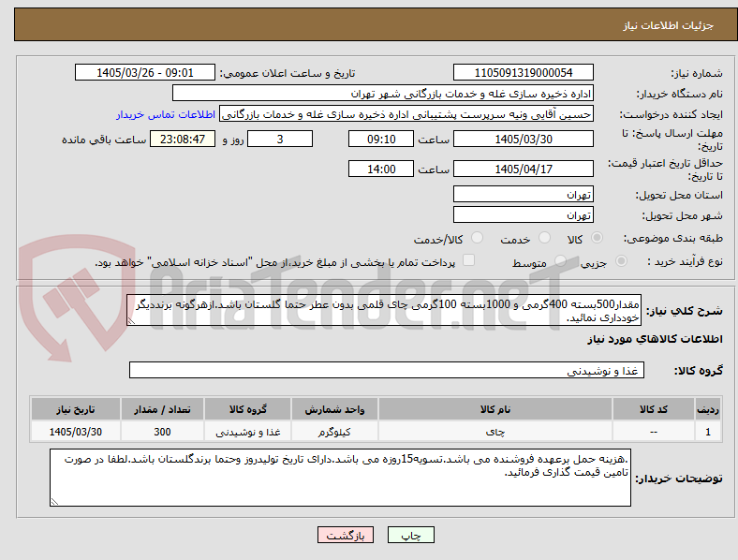
Task: Open buyer contact info link
Action: pyautogui.click(x=166, y=114)
